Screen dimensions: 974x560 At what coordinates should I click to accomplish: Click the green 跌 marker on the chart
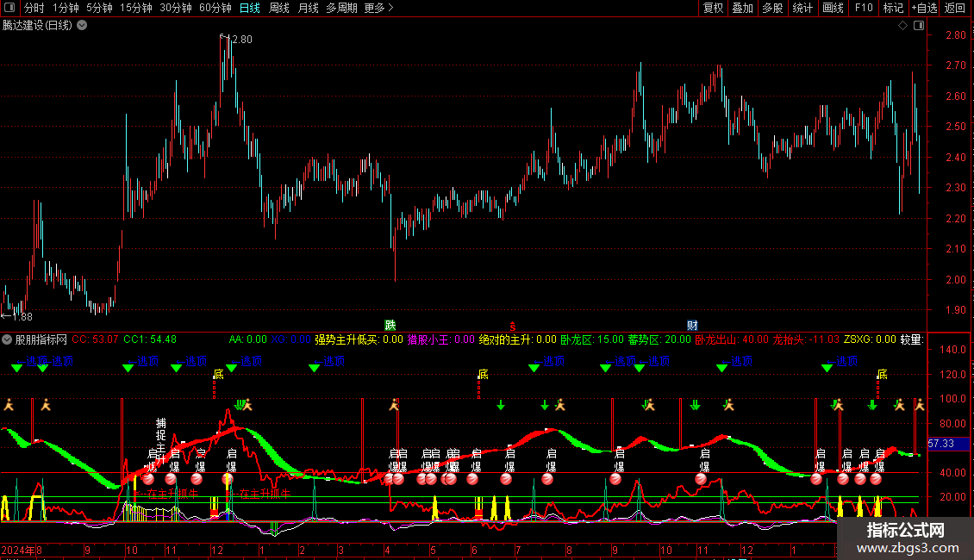click(x=390, y=326)
